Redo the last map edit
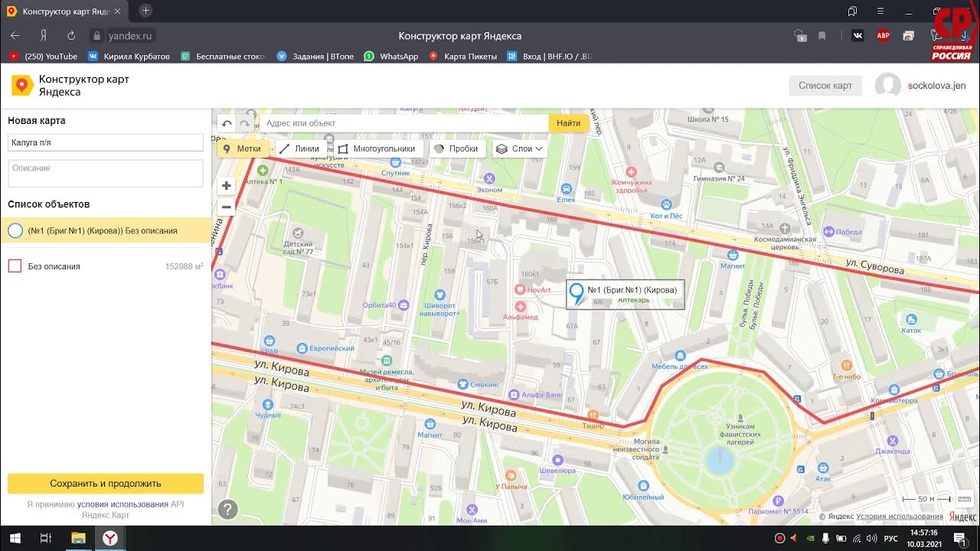The height and width of the screenshot is (551, 980). [x=245, y=123]
